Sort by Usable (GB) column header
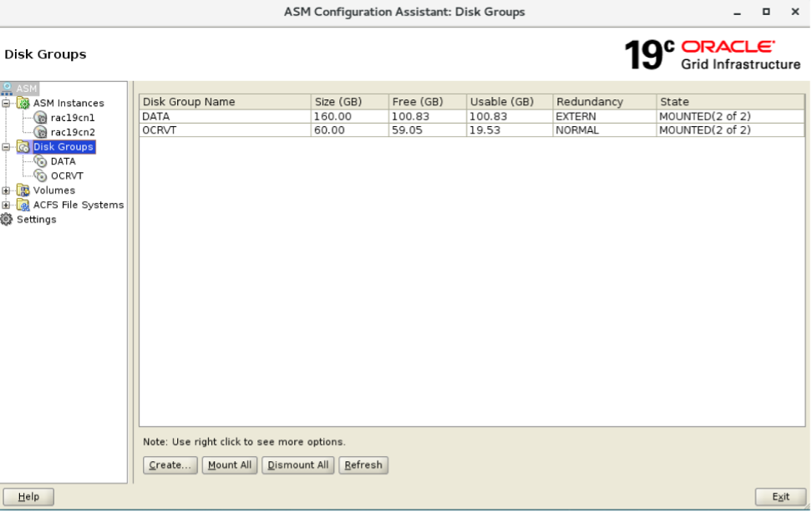 click(510, 101)
